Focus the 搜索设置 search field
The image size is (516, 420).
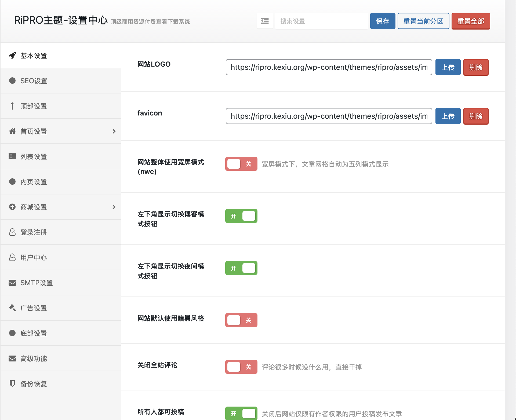(321, 21)
